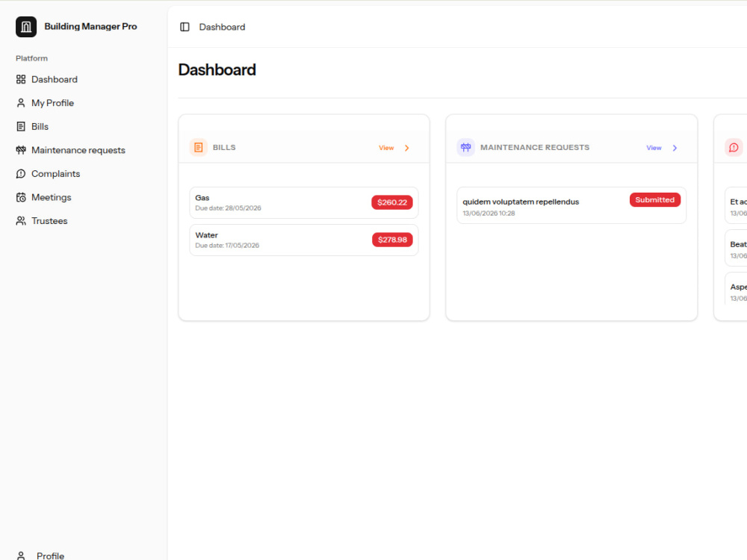Click the $278.98 amount badge
Image resolution: width=747 pixels, height=560 pixels.
(393, 240)
